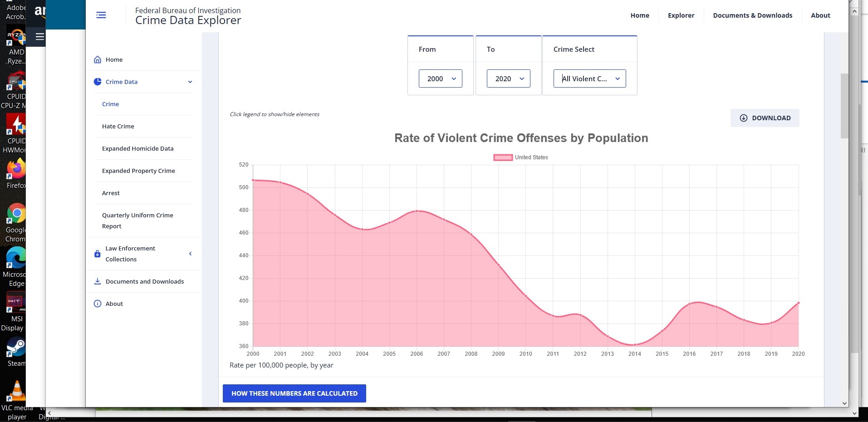Expand Law Enforcement Collections section

click(190, 254)
